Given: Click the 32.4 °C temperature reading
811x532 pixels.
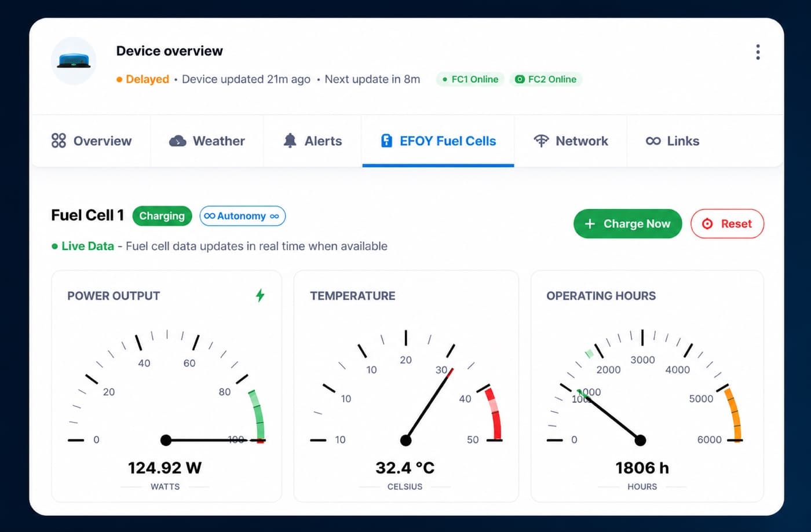Looking at the screenshot, I should (x=405, y=468).
